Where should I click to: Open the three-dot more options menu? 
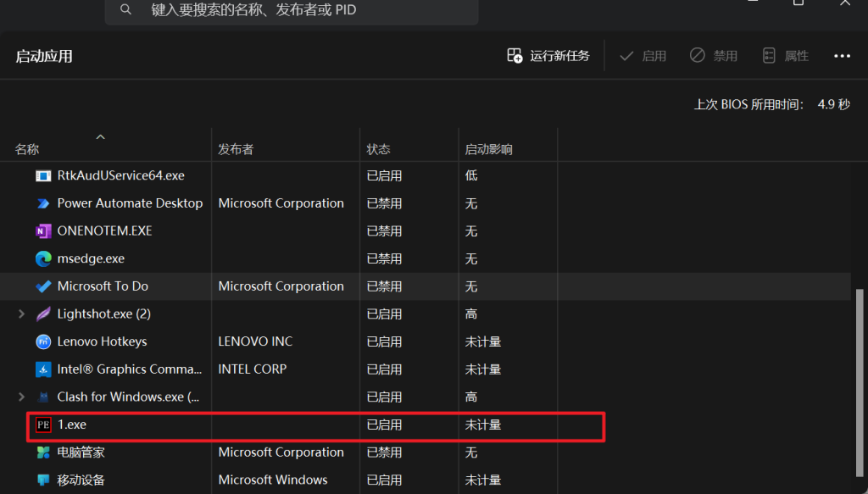pos(841,56)
